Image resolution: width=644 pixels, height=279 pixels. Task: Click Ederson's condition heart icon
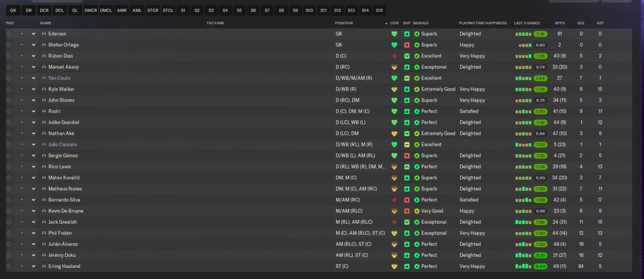tap(394, 34)
